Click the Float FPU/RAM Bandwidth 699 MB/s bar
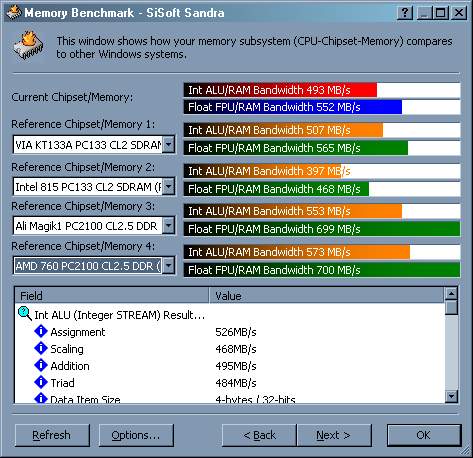The image size is (473, 458). click(x=322, y=229)
